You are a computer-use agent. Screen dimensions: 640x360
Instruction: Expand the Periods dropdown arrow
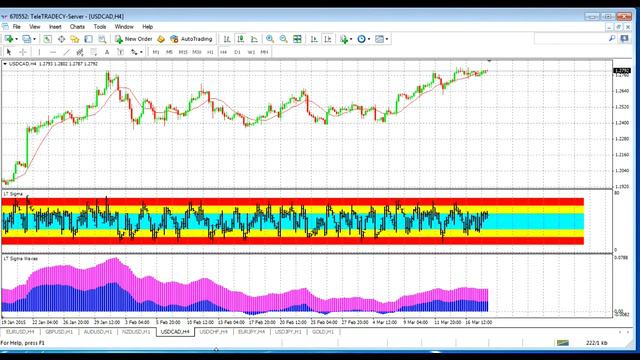(369, 39)
